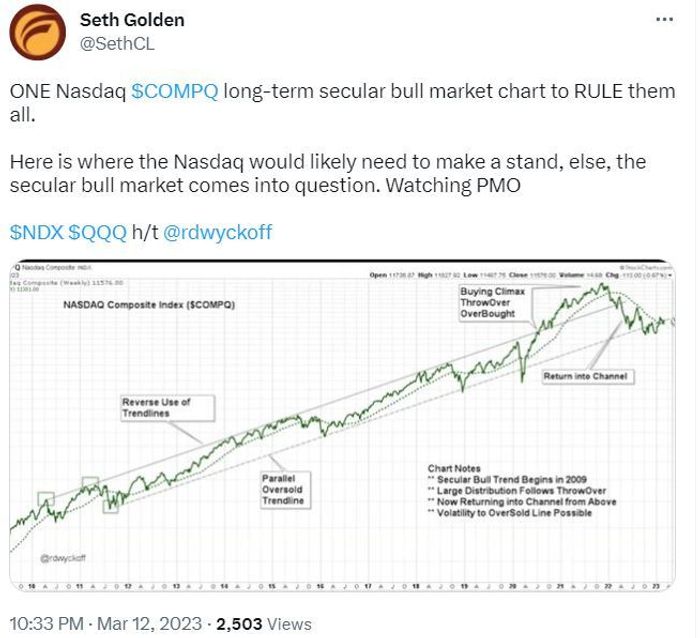
Task: Open the NASDAQ Composite chart image
Action: click(x=342, y=425)
